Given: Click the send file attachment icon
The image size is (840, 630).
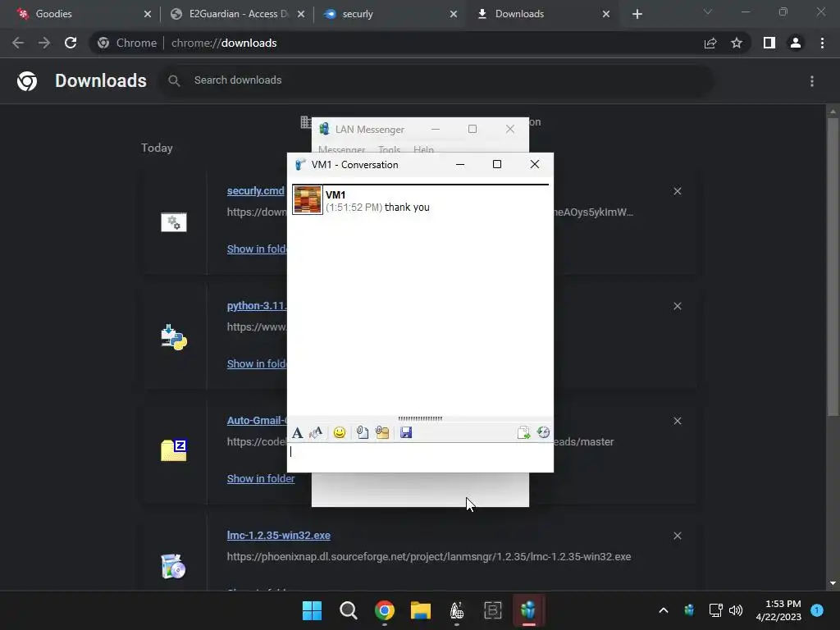Looking at the screenshot, I should [363, 432].
